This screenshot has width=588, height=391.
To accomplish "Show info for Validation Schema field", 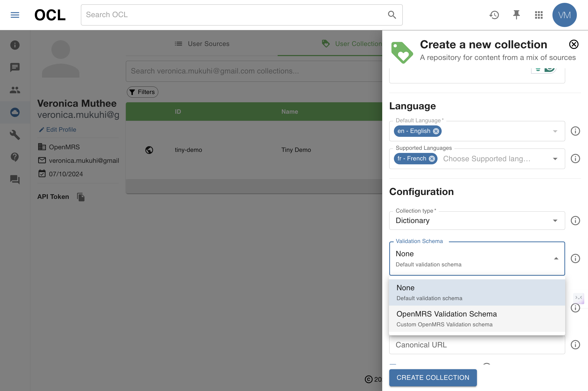I will [x=575, y=258].
